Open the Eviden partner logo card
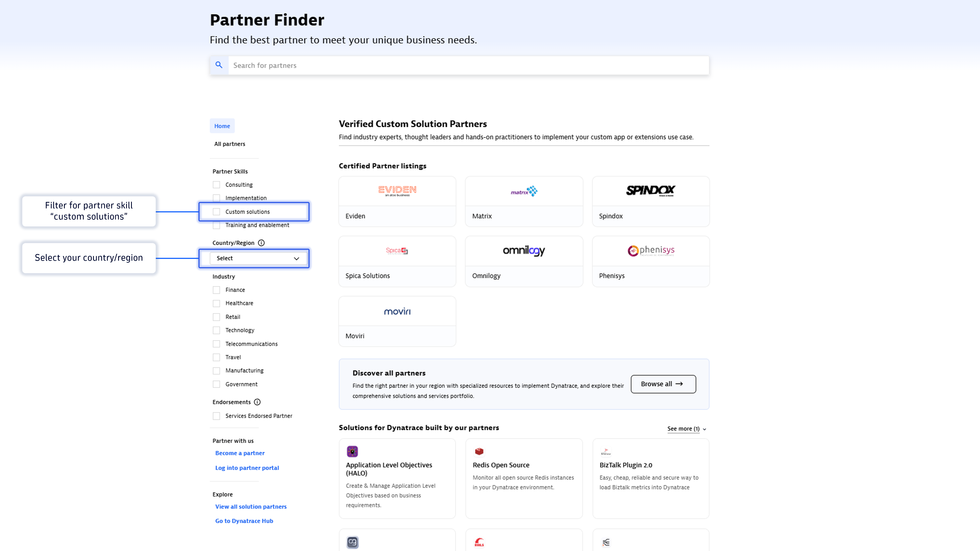 coord(397,191)
